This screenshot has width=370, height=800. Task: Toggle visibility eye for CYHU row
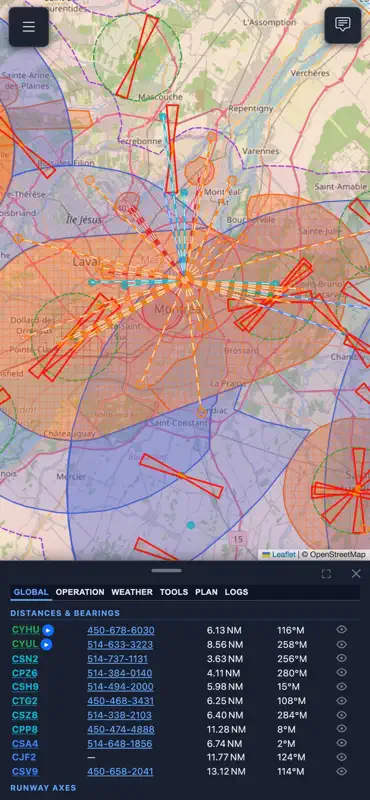tap(342, 630)
